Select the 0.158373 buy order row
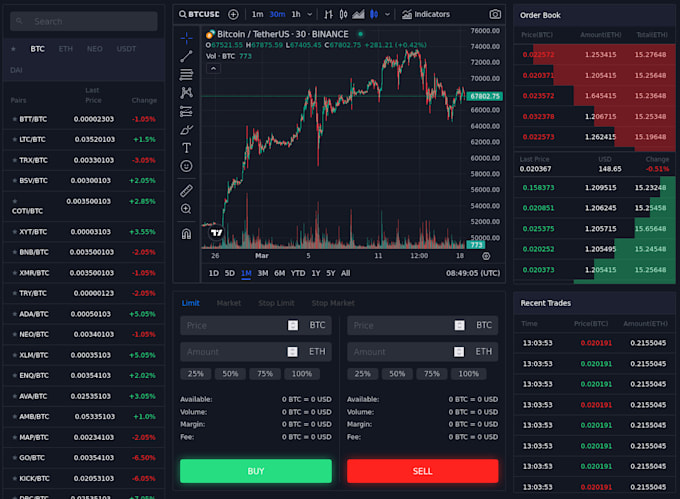The width and height of the screenshot is (680, 499). tap(594, 188)
